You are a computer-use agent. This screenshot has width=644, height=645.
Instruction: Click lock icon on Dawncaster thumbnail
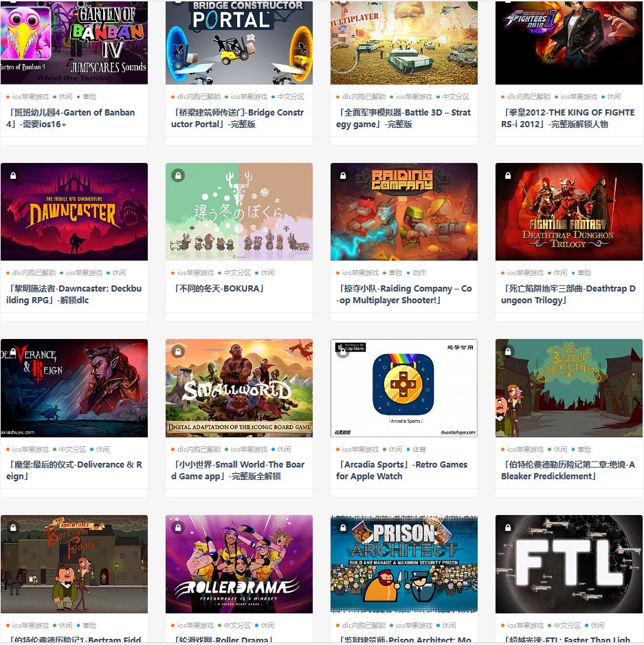click(13, 175)
